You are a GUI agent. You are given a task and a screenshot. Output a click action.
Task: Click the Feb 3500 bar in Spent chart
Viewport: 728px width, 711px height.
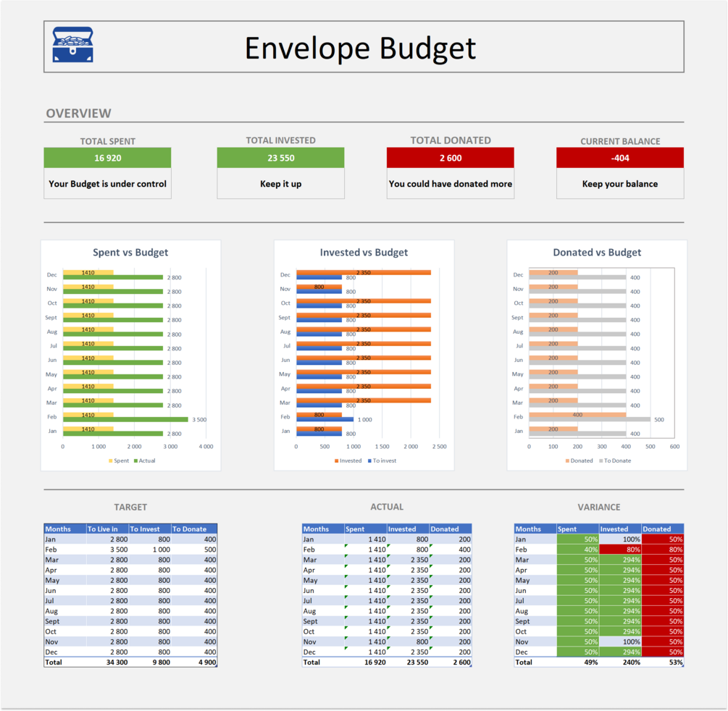tap(127, 418)
